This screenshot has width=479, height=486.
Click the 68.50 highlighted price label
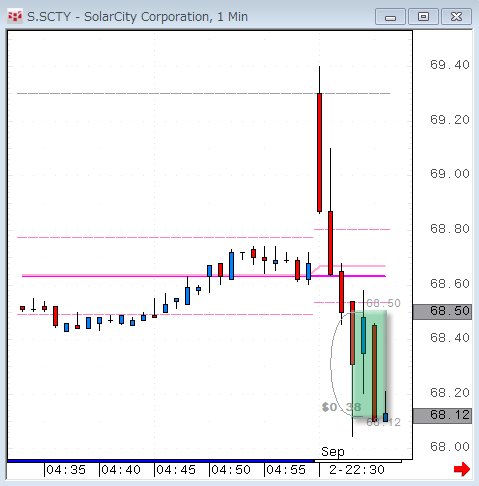[x=442, y=311]
